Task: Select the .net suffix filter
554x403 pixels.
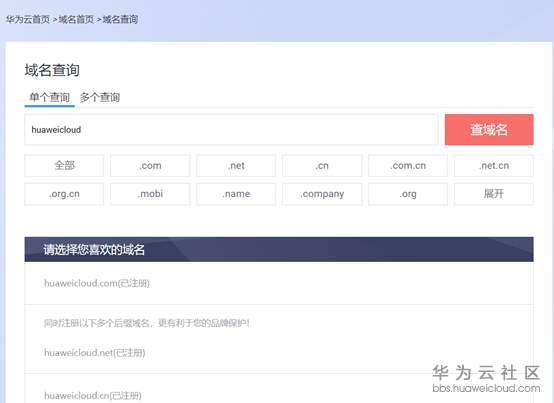Action: point(236,165)
